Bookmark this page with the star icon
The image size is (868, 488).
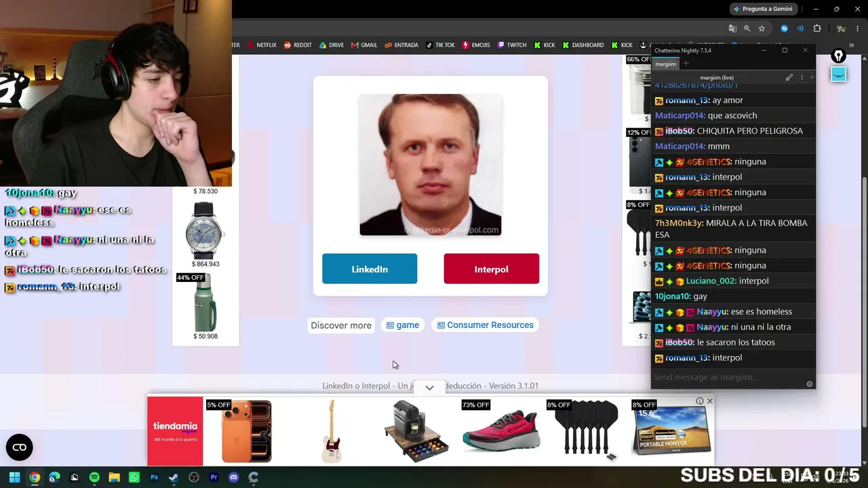tap(762, 28)
